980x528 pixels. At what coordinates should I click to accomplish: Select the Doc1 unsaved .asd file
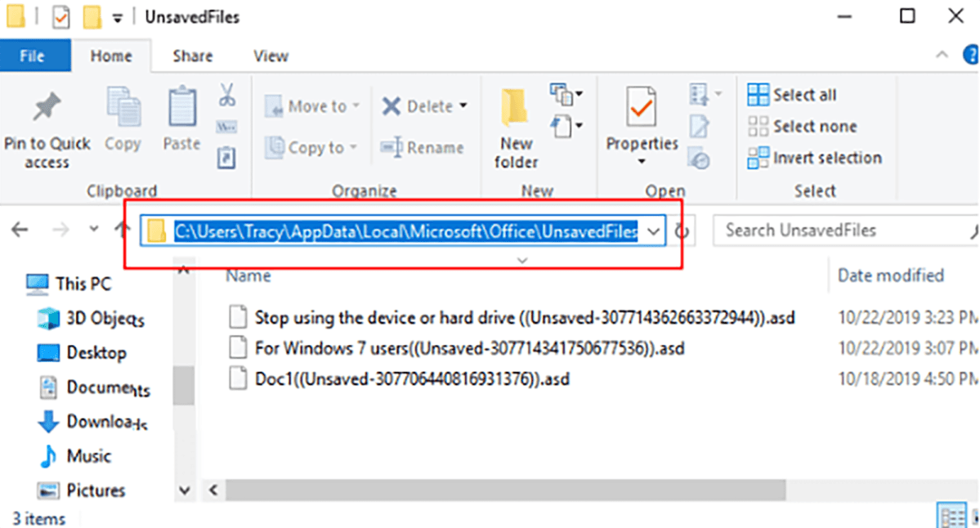tap(411, 379)
